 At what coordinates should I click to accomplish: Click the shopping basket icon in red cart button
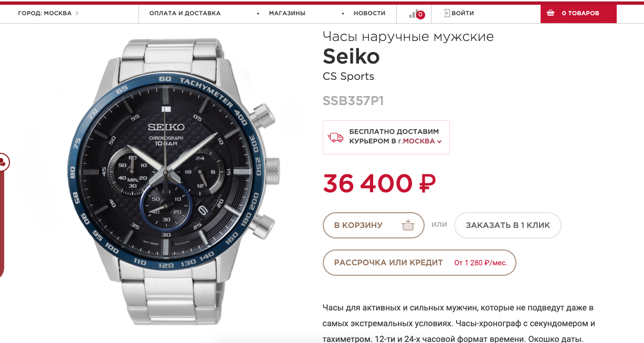(x=551, y=13)
